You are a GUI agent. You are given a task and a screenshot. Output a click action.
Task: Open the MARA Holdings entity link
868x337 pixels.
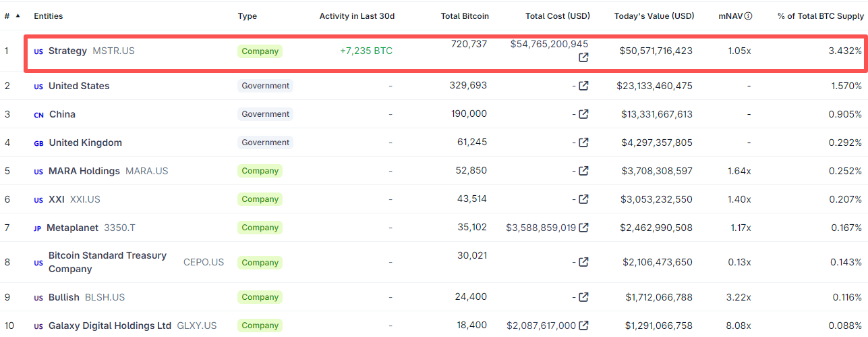point(84,171)
